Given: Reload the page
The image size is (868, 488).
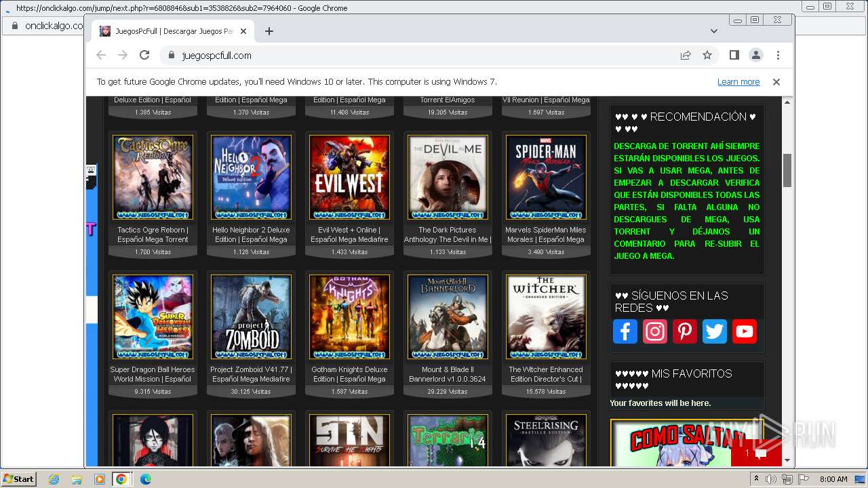Looking at the screenshot, I should pyautogui.click(x=144, y=56).
